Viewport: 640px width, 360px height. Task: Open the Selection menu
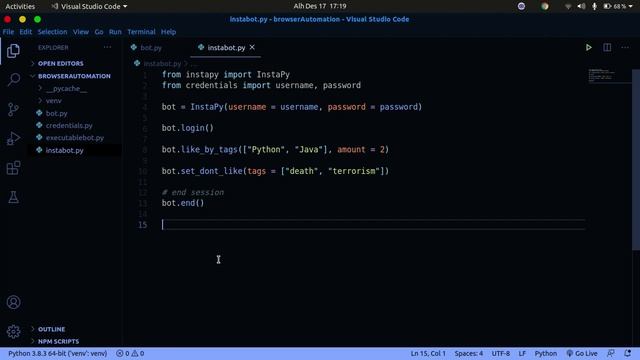click(52, 32)
